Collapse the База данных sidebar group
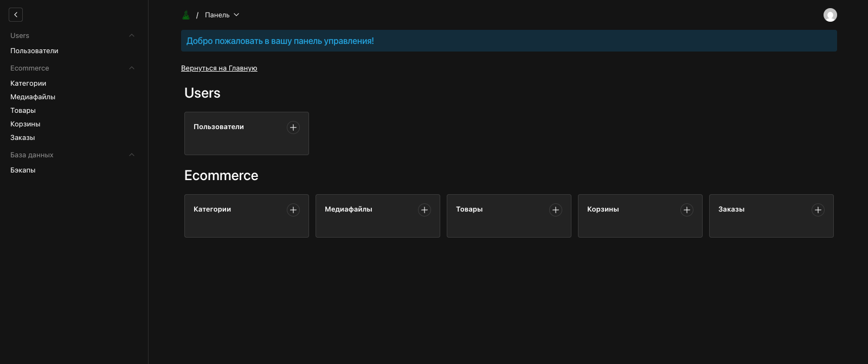The height and width of the screenshot is (364, 868). [132, 155]
